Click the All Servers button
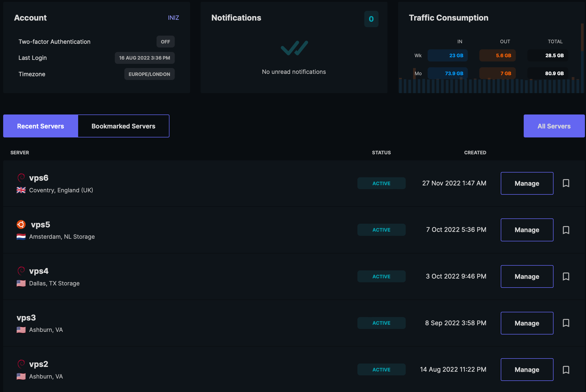The height and width of the screenshot is (392, 586). click(554, 126)
